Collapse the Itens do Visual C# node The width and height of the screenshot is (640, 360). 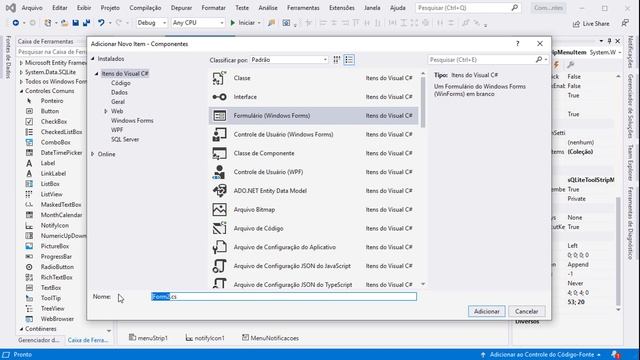click(x=97, y=73)
